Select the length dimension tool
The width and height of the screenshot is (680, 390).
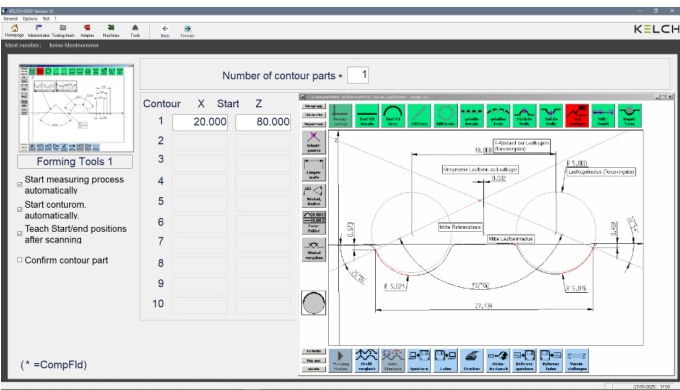tap(314, 169)
